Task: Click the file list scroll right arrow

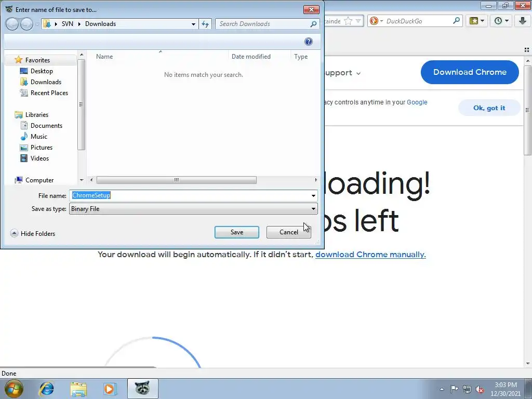Action: 316,180
